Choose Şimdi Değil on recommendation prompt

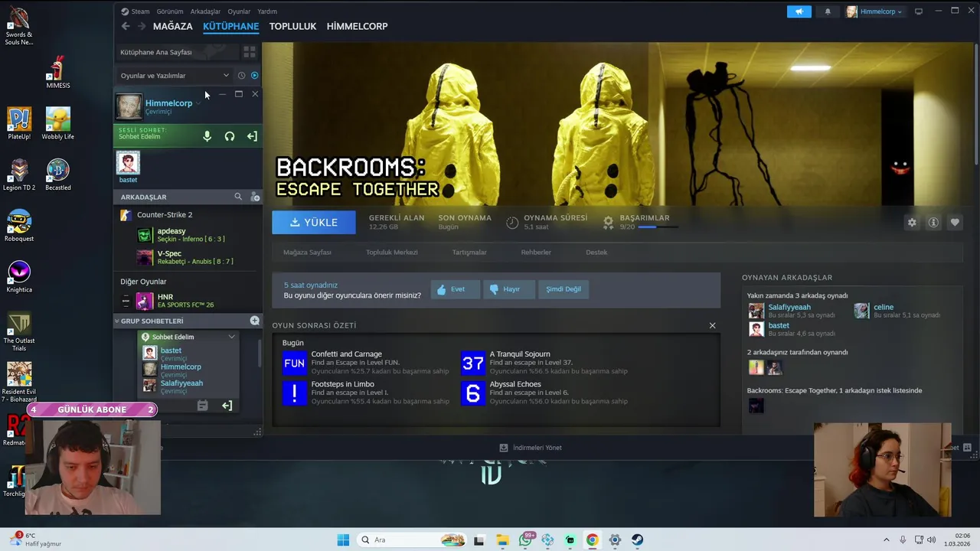coord(563,289)
